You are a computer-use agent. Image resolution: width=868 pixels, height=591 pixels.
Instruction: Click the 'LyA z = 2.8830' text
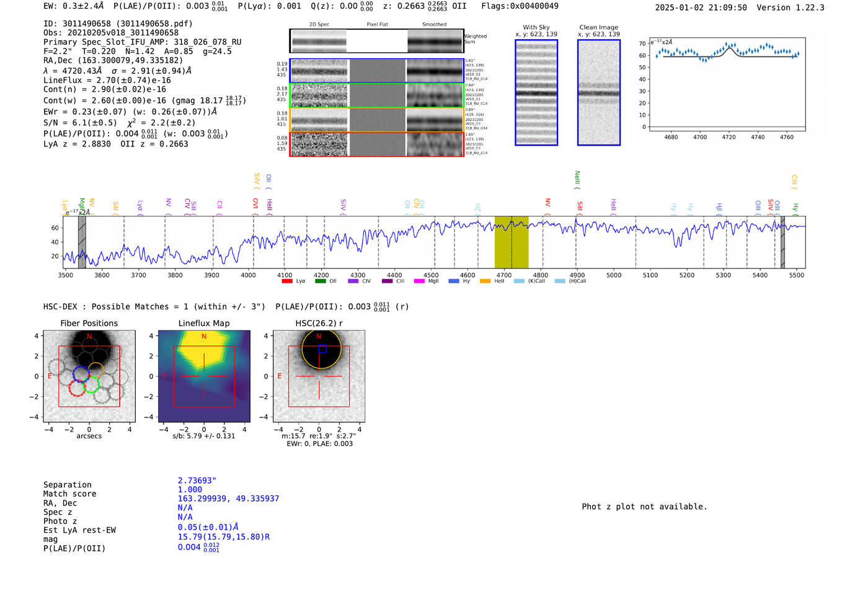(x=77, y=144)
